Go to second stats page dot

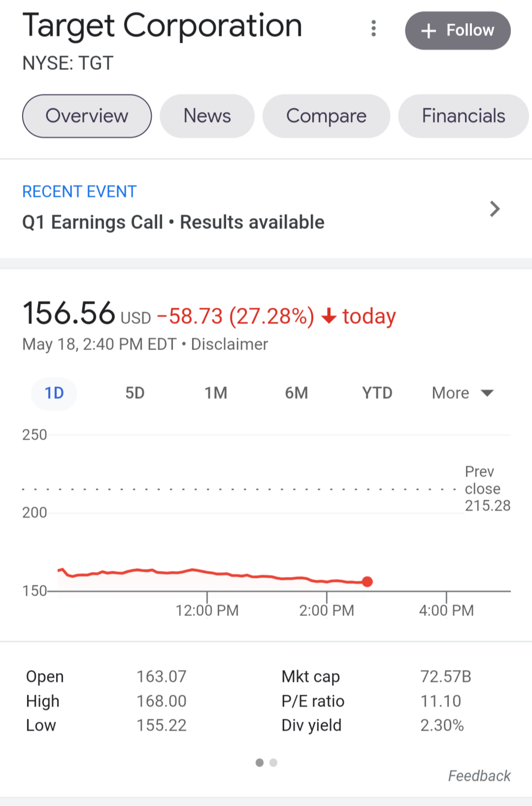pos(273,763)
